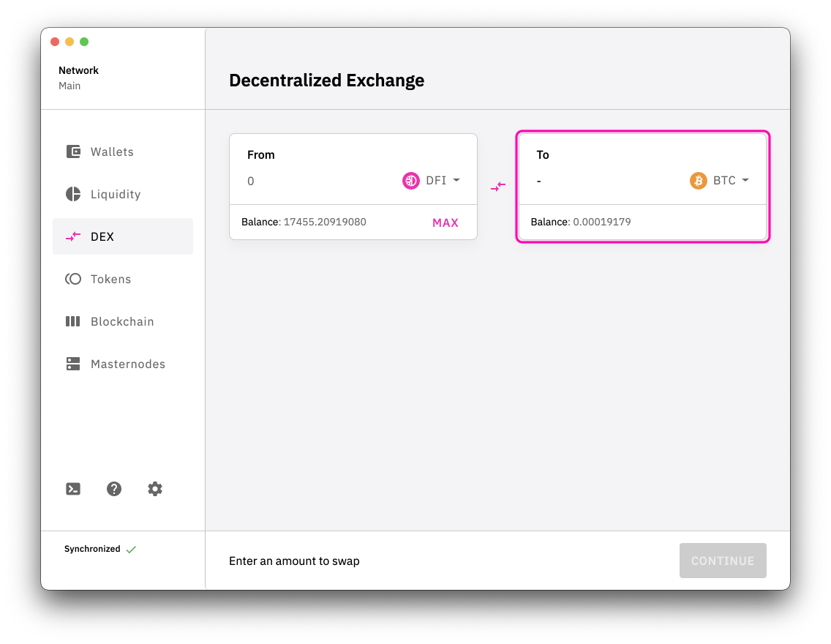
Task: Click the From amount input field
Action: [315, 181]
